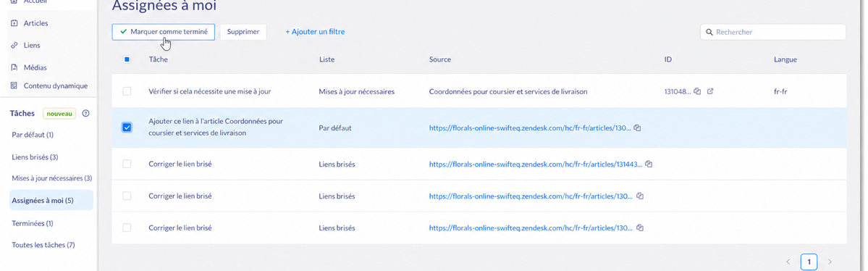This screenshot has height=271, width=868.
Task: Click the task text Ajouter ce lien à l'article Coordonnées
Action: tap(216, 127)
